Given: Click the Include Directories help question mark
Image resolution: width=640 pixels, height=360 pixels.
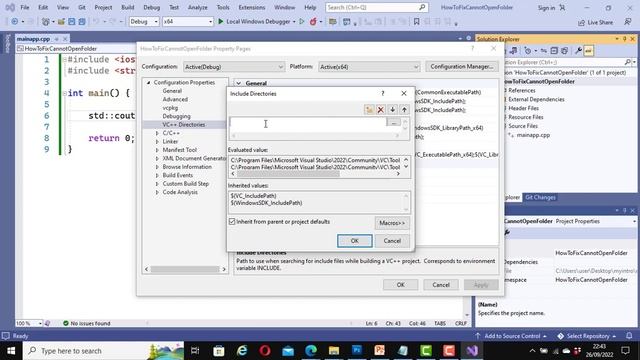Looking at the screenshot, I should tap(382, 93).
